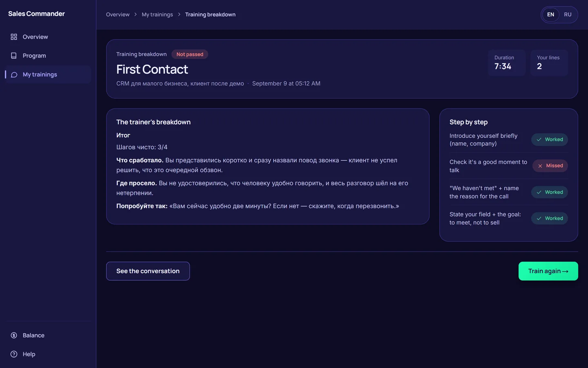This screenshot has height=368, width=588.
Task: Click the checkmark icon beside 'State your field' step
Action: click(539, 218)
